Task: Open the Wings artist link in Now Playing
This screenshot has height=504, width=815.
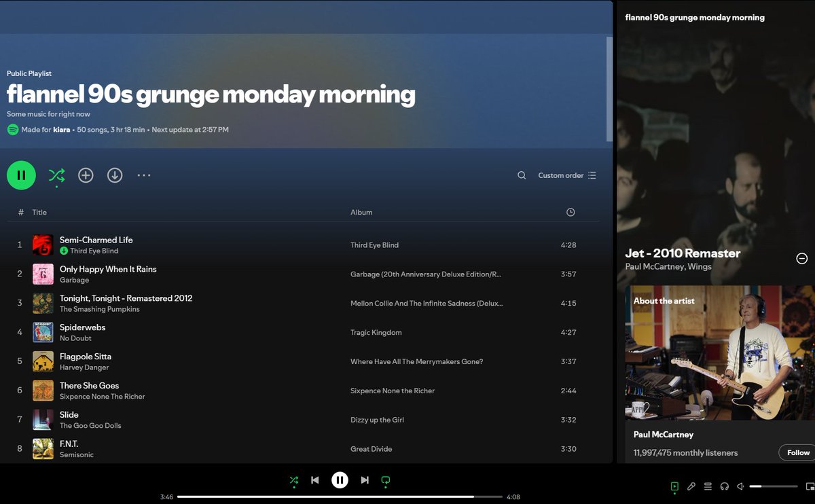Action: pyautogui.click(x=700, y=267)
